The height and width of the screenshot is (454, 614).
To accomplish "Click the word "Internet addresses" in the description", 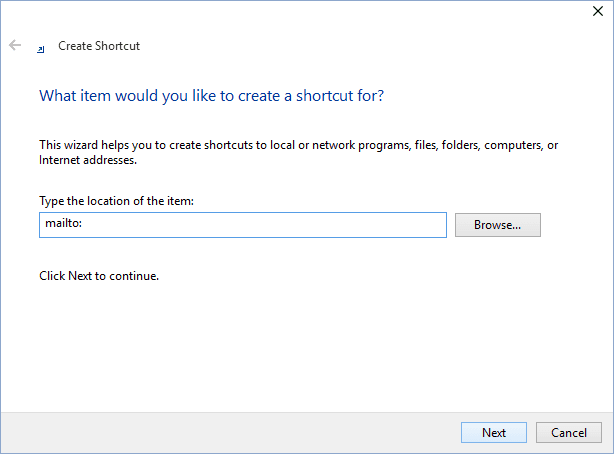I will click(x=88, y=160).
